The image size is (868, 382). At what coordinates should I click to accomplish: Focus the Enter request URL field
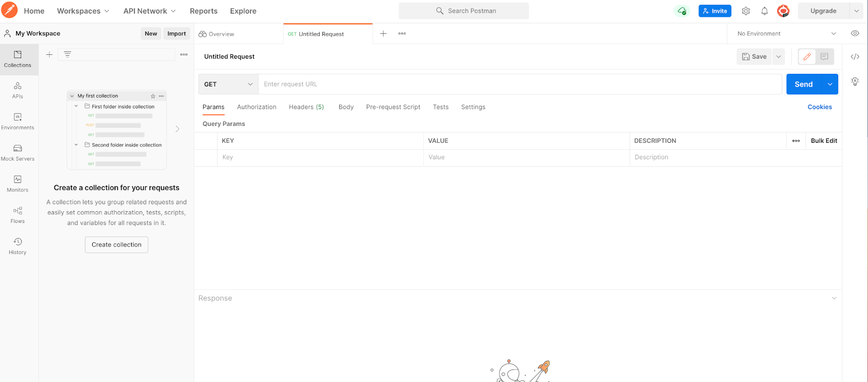520,84
